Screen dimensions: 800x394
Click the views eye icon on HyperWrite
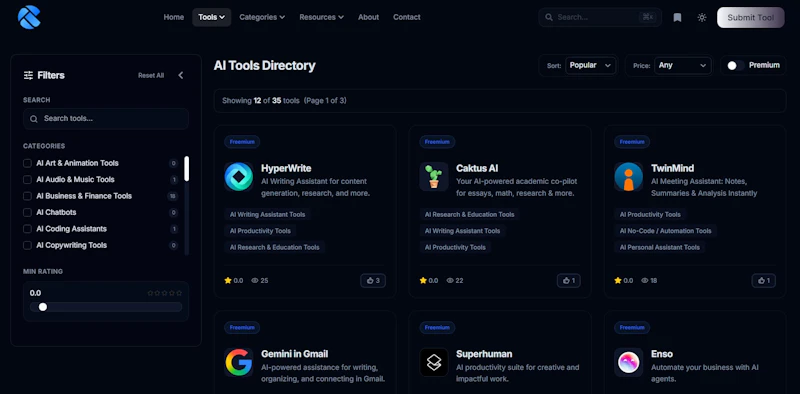[255, 281]
